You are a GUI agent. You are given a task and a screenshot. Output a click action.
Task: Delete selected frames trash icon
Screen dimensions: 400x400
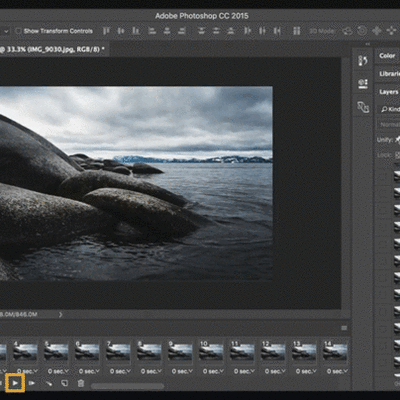pyautogui.click(x=81, y=383)
